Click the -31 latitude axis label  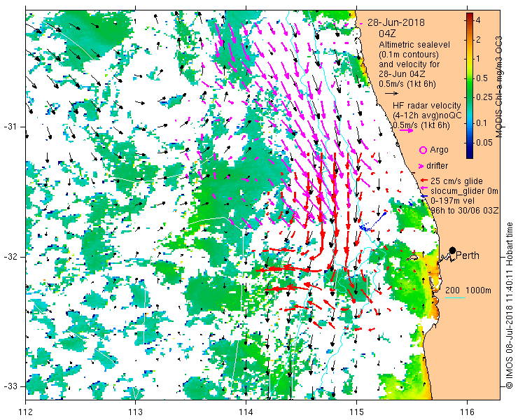tap(10, 127)
